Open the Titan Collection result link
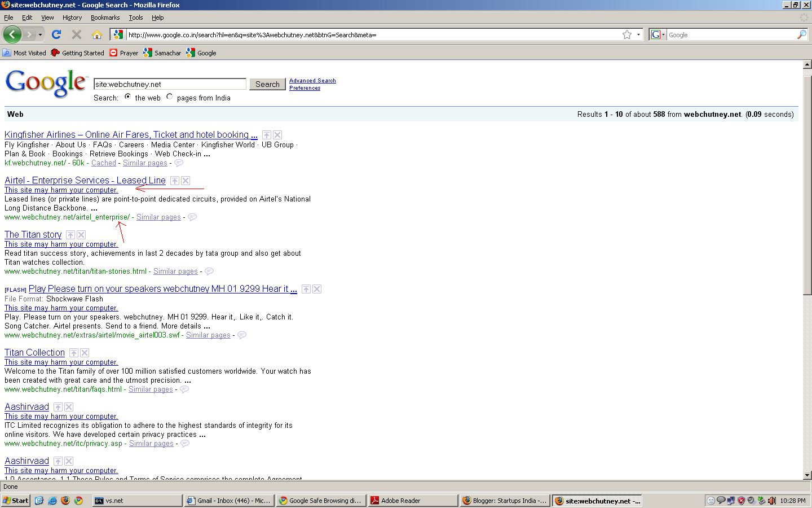Viewport: 812px width, 508px height. point(34,353)
